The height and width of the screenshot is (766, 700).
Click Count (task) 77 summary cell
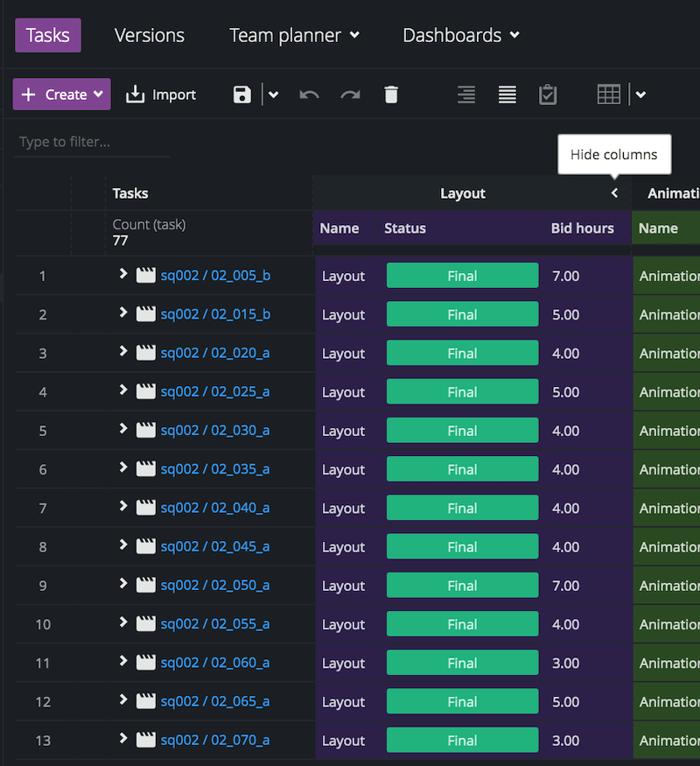pos(150,232)
